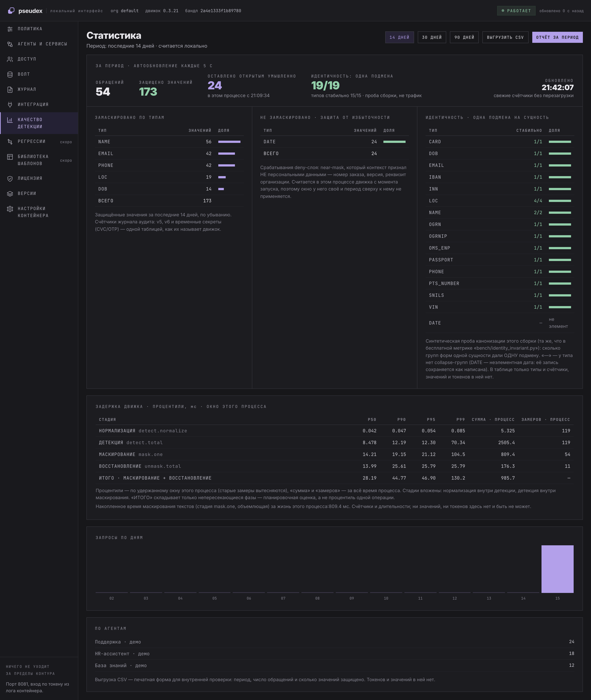
Task: Click the DATE row under Не замаскировано
Action: coord(334,142)
